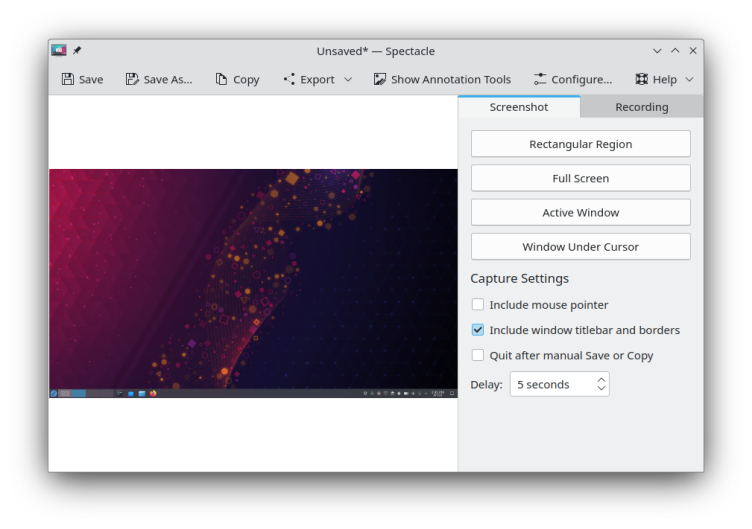This screenshot has width=752, height=529.
Task: Capture a Rectangular Region
Action: pyautogui.click(x=580, y=144)
